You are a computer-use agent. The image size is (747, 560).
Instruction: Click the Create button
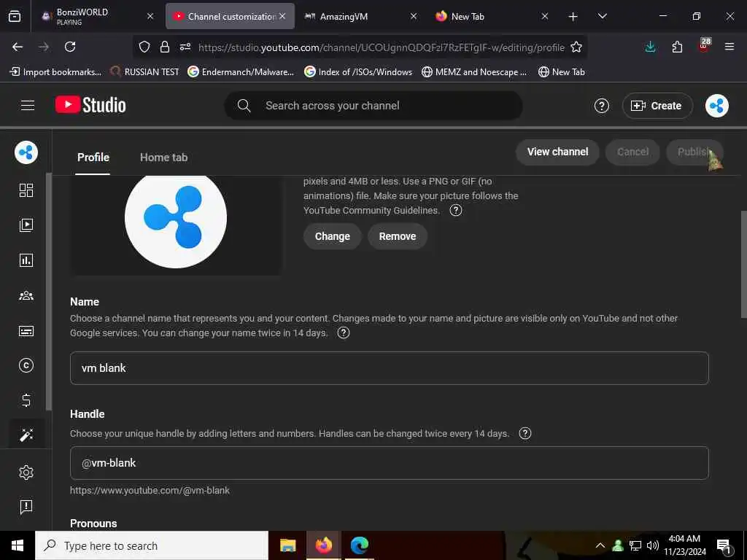(x=657, y=106)
